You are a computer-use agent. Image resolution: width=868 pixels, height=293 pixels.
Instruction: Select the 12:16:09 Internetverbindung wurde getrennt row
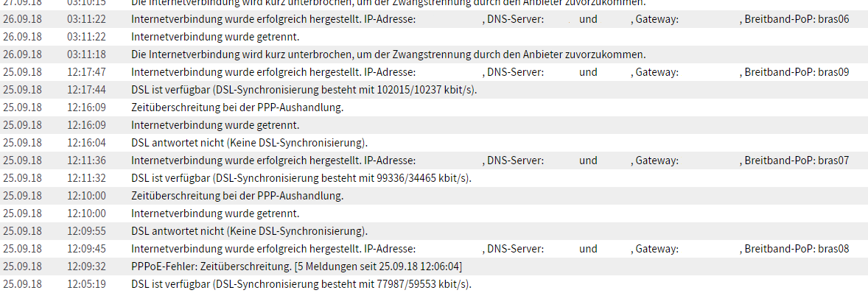pos(434,125)
